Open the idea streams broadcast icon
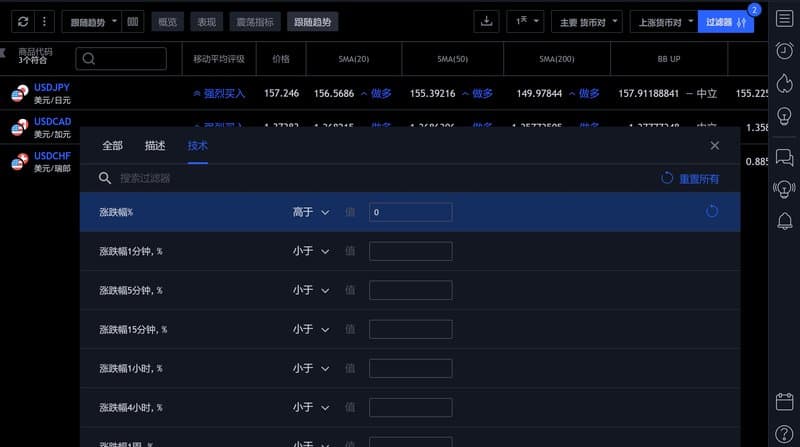 click(x=784, y=189)
